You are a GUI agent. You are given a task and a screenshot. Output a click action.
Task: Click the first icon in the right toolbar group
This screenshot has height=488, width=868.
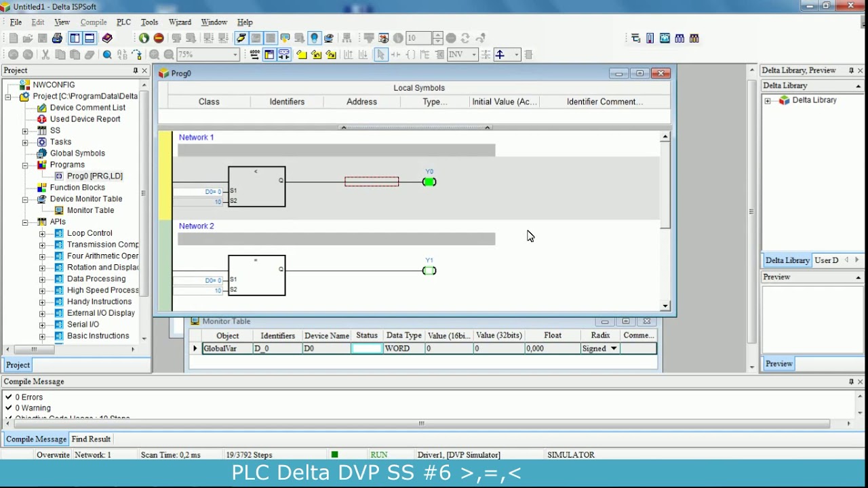pyautogui.click(x=635, y=39)
